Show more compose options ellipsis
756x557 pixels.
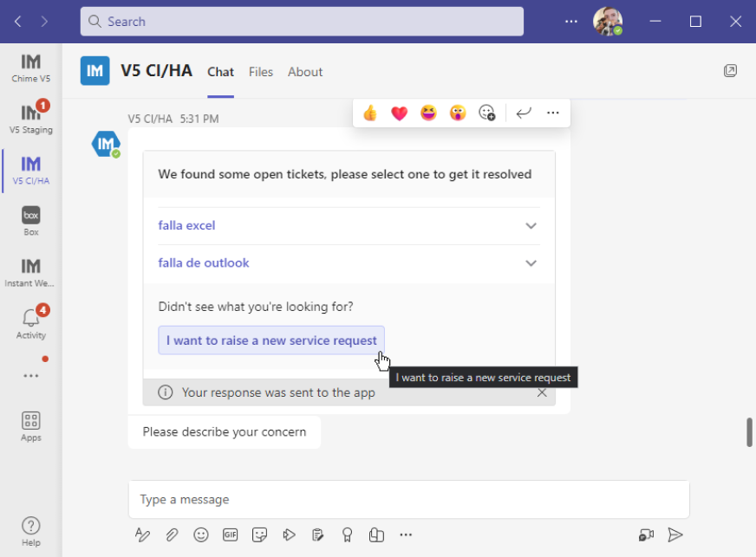tap(406, 534)
